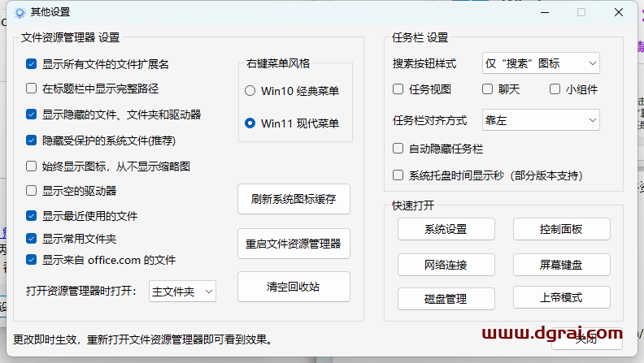Toggle 显示来自 office.com 的文件 checkbox
This screenshot has width=644, height=363.
[x=31, y=260]
